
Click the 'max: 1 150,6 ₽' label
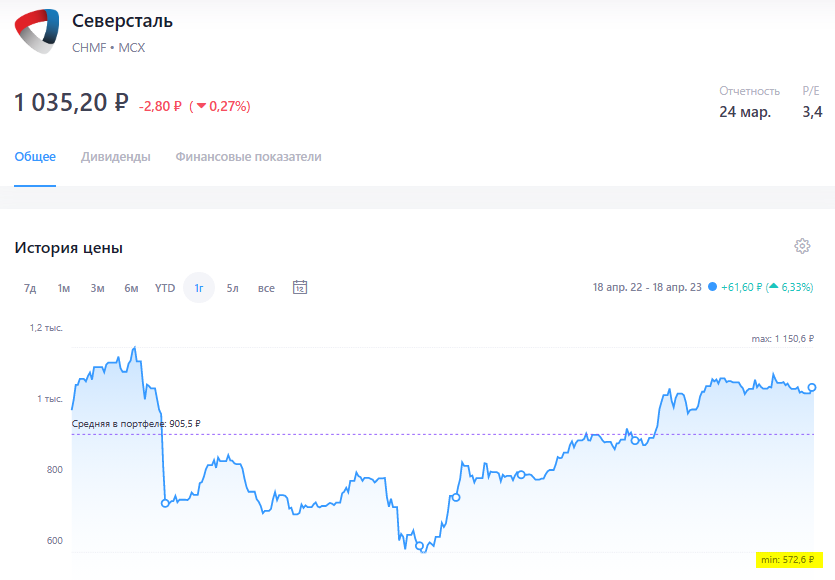[782, 338]
